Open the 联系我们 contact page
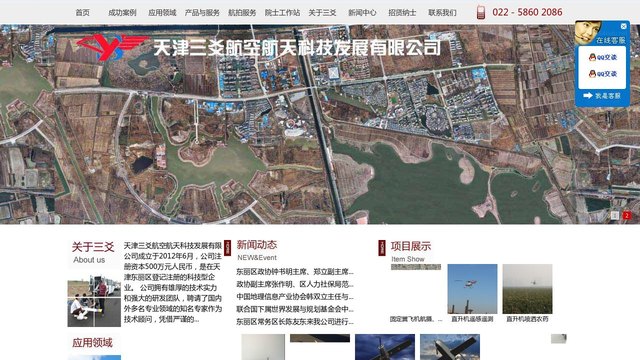The height and width of the screenshot is (360, 640). [442, 13]
